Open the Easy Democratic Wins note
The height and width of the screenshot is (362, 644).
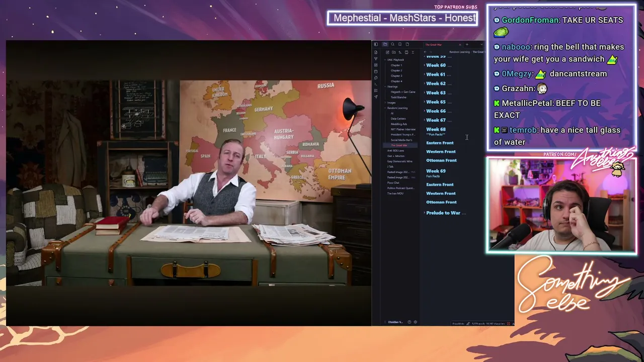399,161
